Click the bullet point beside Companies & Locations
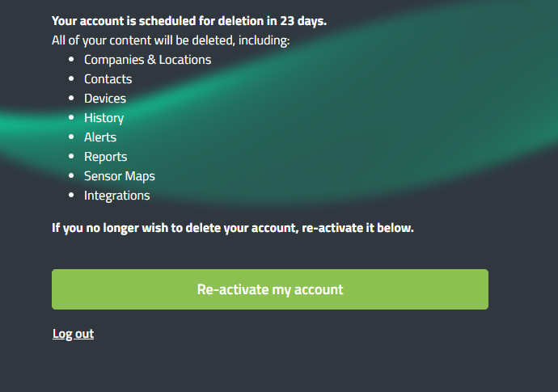Image resolution: width=558 pixels, height=392 pixels. [x=71, y=60]
